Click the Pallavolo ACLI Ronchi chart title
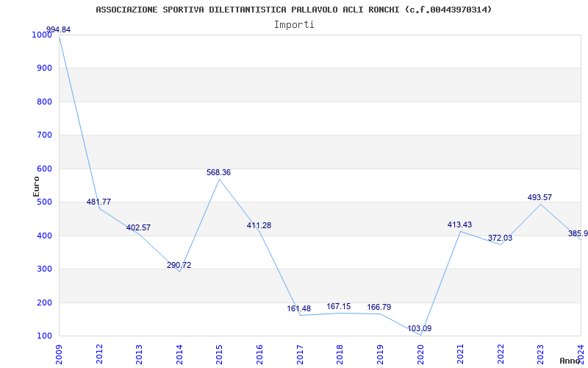Viewport: 588px width, 368px height. point(293,10)
